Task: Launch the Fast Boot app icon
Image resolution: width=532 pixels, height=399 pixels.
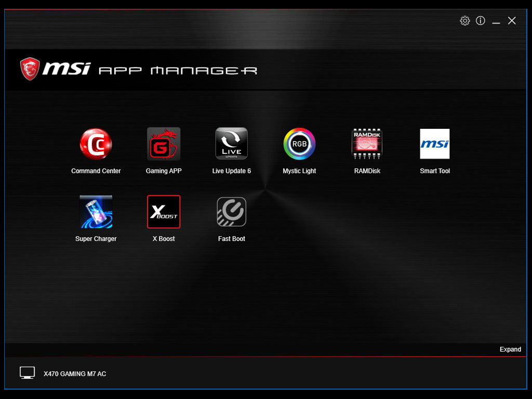Action: [231, 211]
